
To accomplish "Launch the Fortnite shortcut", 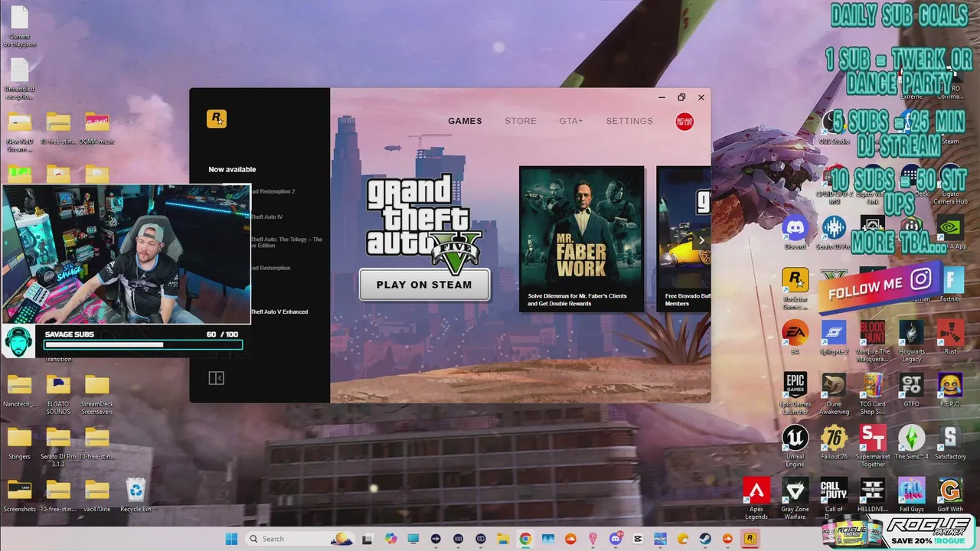I will 950,285.
